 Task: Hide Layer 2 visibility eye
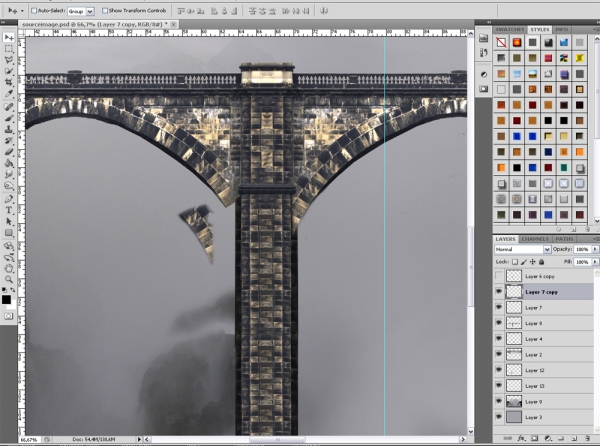tap(499, 354)
